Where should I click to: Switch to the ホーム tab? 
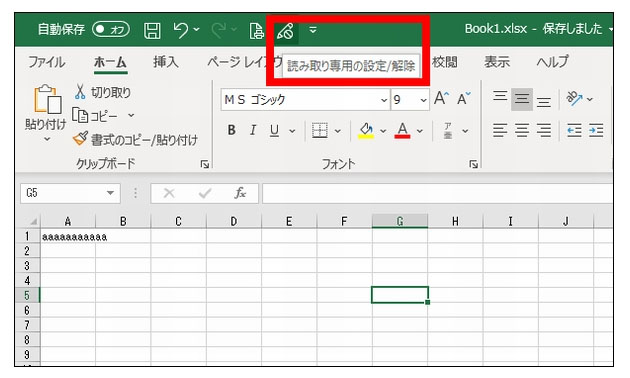[x=110, y=62]
